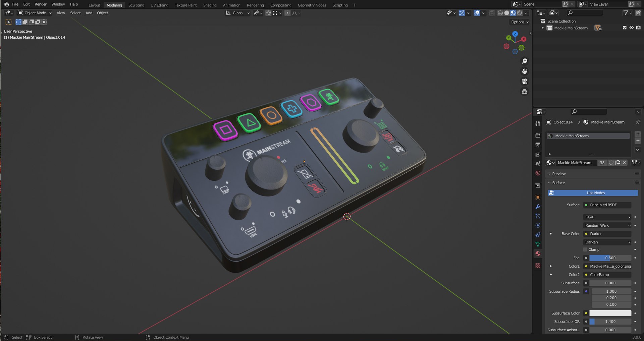Image resolution: width=644 pixels, height=341 pixels.
Task: Switch to solid viewport shading
Action: (x=506, y=13)
